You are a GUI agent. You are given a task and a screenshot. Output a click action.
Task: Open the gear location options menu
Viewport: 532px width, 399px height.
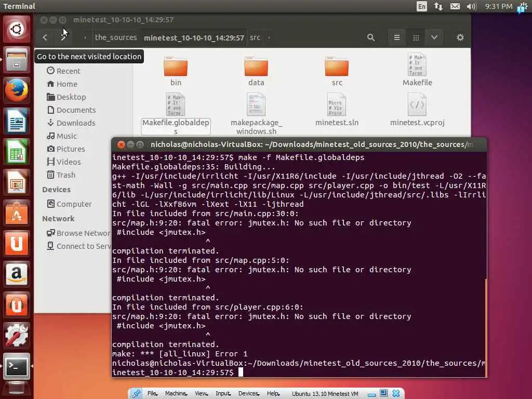(x=460, y=37)
